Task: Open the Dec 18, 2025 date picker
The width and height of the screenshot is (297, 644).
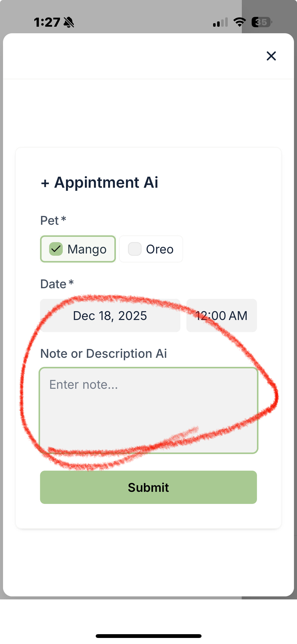Action: (110, 315)
